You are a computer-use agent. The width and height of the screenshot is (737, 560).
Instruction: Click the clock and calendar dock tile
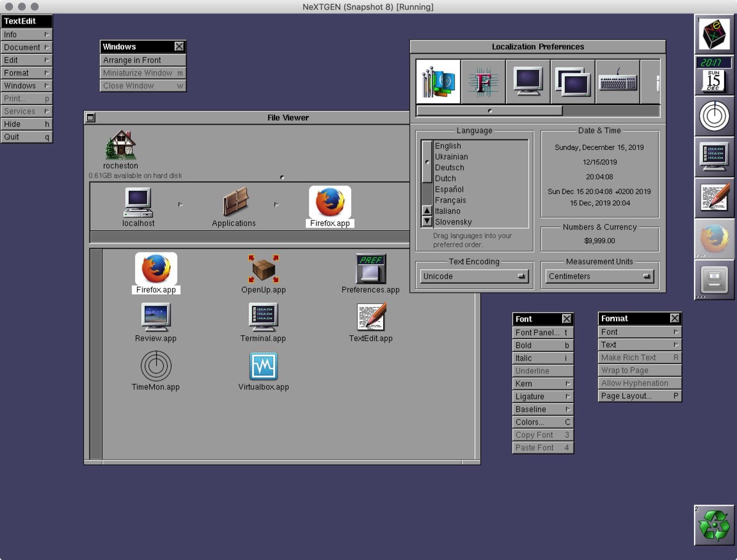714,75
